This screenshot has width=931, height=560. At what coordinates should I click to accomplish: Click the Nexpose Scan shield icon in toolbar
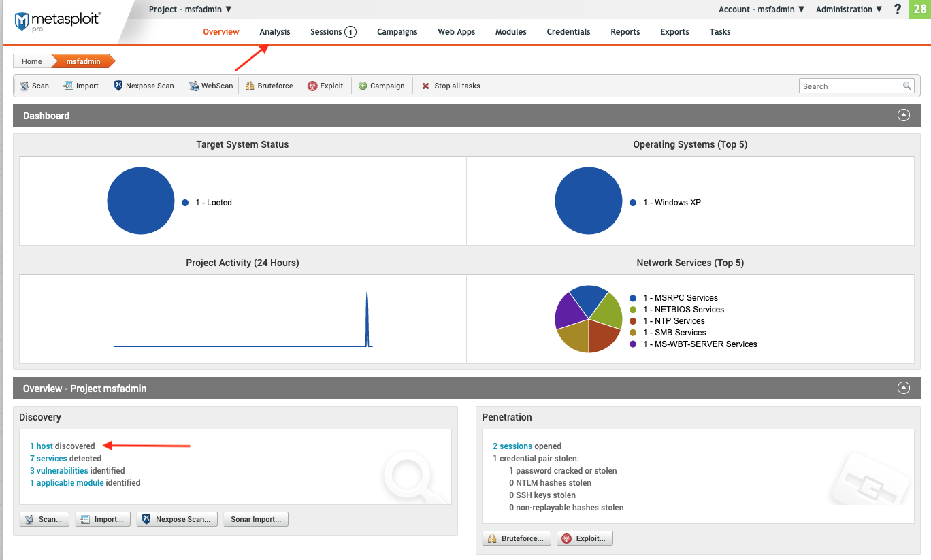click(118, 86)
